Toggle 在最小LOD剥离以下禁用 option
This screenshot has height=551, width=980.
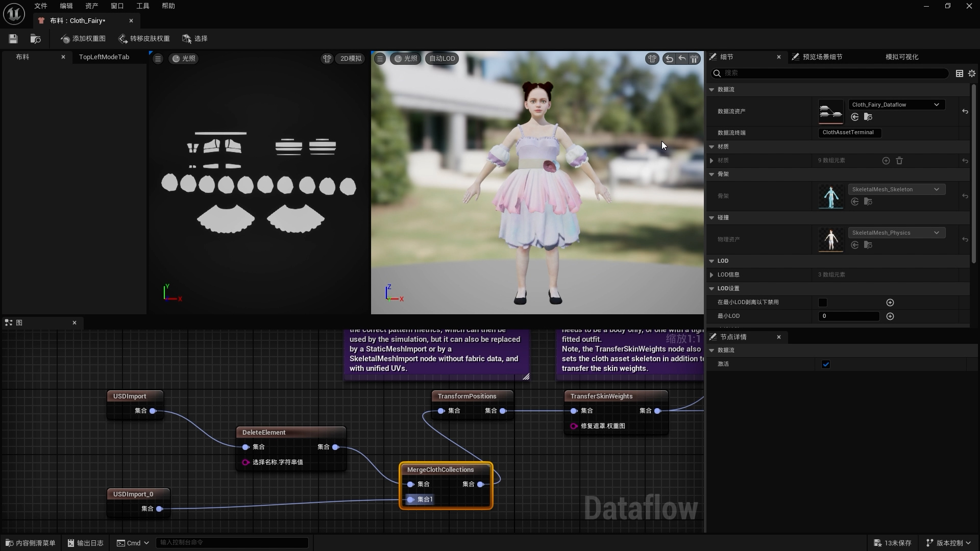(x=823, y=302)
